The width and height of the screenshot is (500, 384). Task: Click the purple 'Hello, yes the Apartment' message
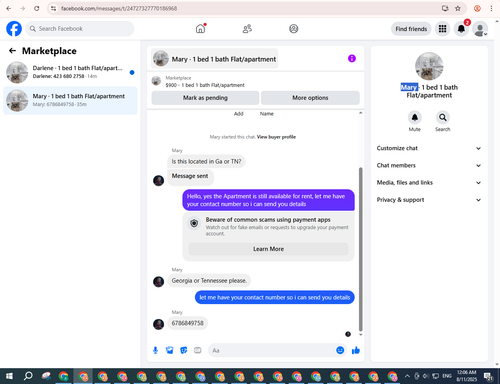(268, 200)
